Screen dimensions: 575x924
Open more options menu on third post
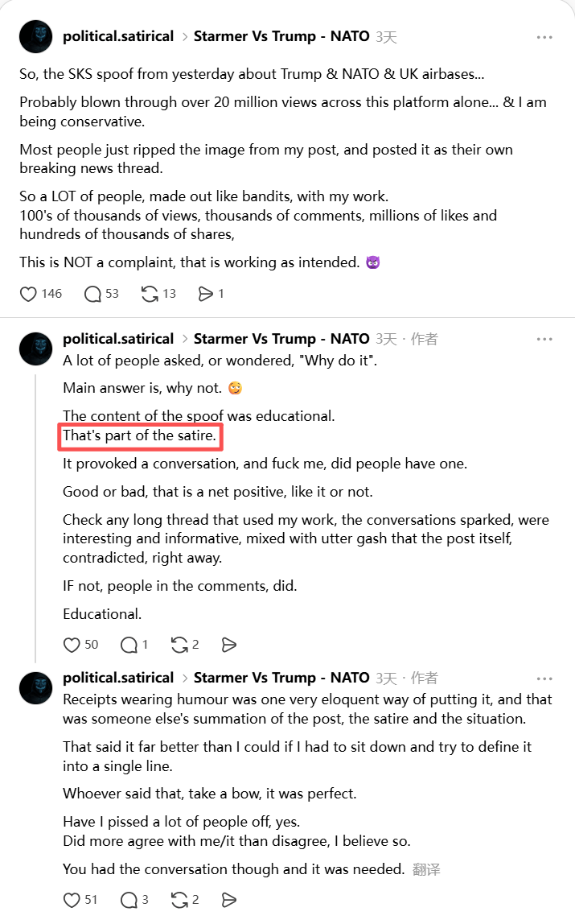pyautogui.click(x=544, y=679)
